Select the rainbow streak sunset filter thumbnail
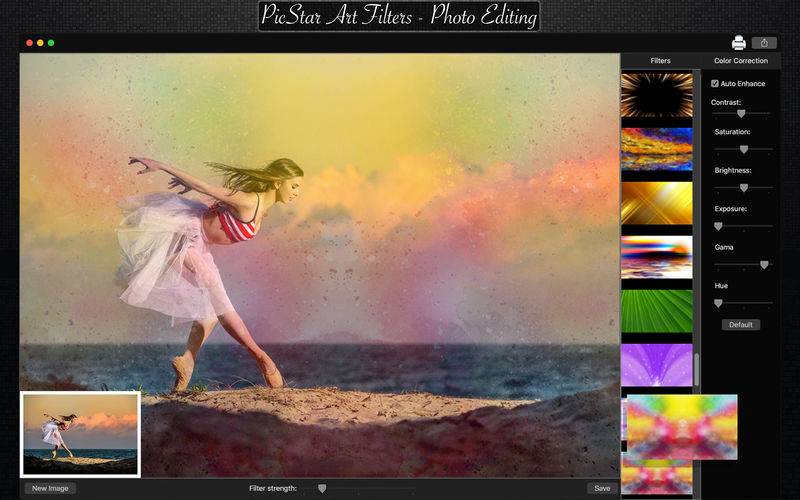Screen dimensions: 800x500 (657, 257)
